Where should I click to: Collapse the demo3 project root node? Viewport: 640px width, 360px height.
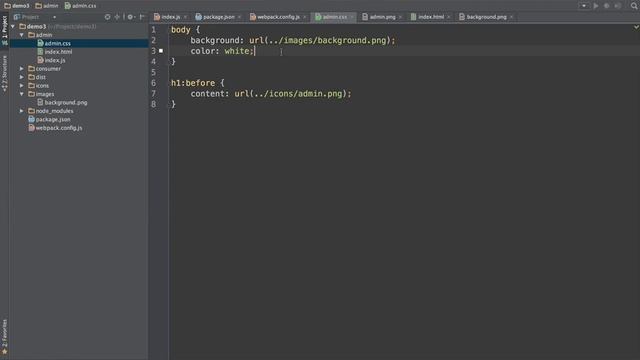pos(13,27)
